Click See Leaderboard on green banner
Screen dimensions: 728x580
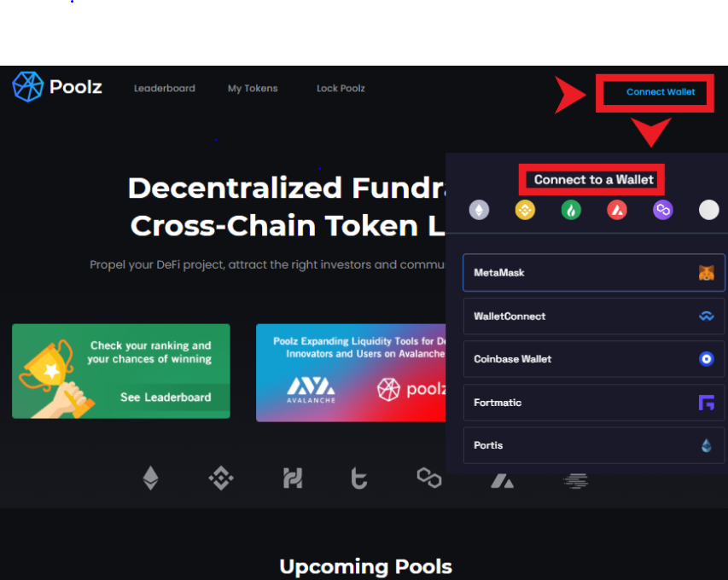[x=166, y=397]
